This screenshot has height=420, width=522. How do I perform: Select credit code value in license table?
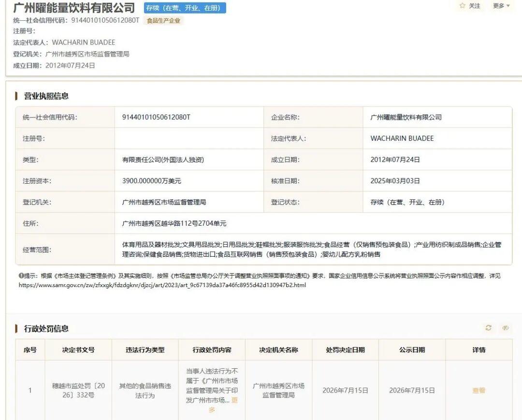pos(156,117)
